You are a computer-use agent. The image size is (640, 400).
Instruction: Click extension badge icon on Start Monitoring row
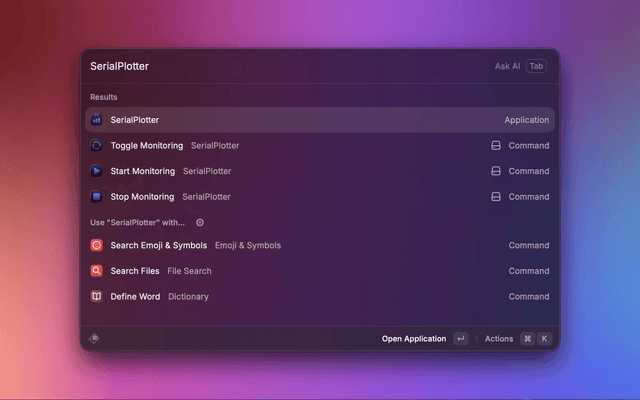click(x=495, y=171)
